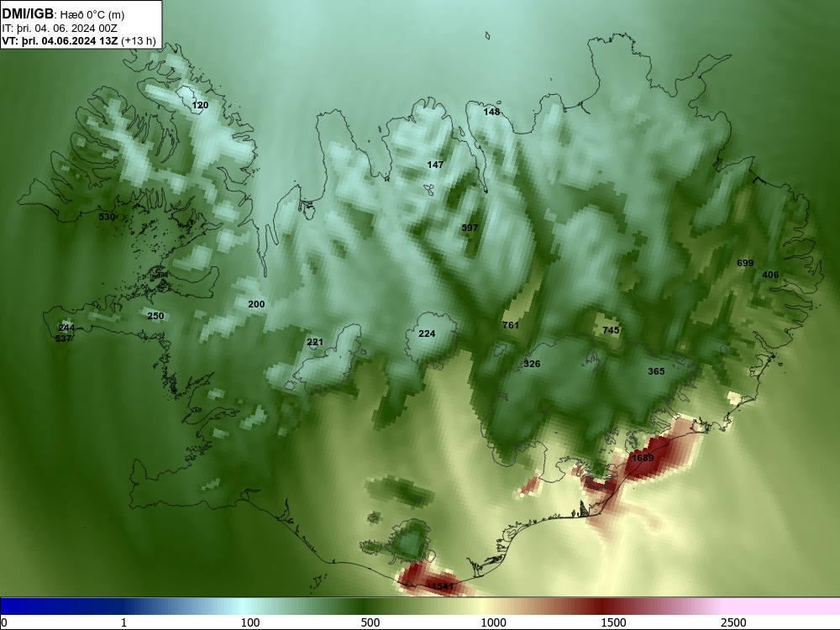Click the 597 height value

(x=470, y=228)
